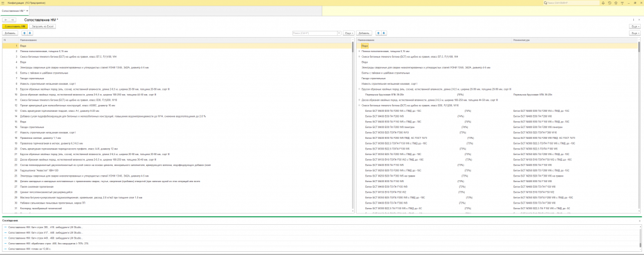
Task: Click the left table vertical scrollbar
Action: tap(352, 127)
